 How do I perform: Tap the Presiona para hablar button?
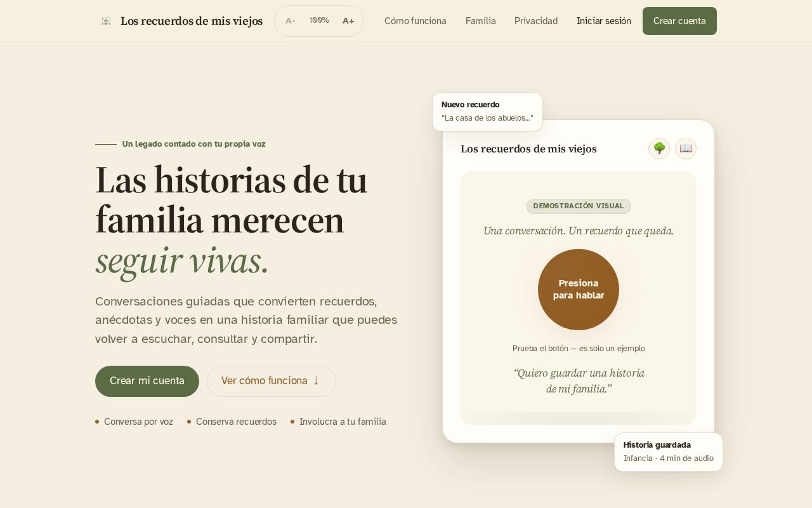coord(579,290)
